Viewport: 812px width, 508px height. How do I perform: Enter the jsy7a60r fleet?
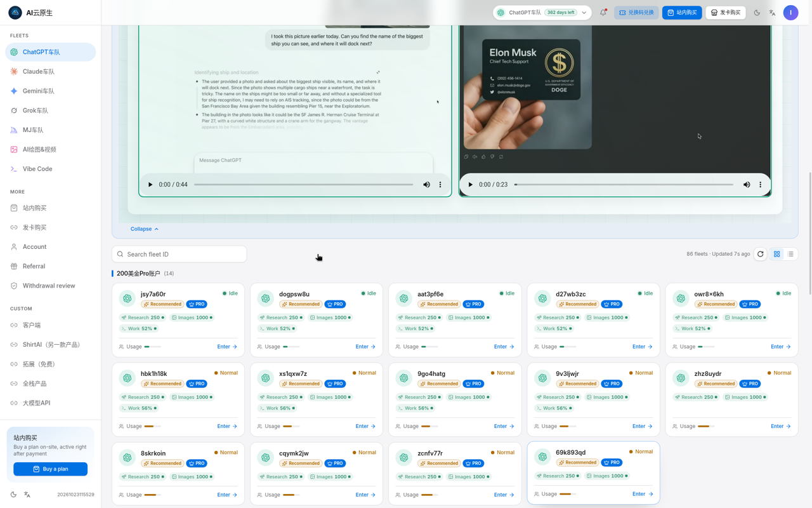coord(227,347)
